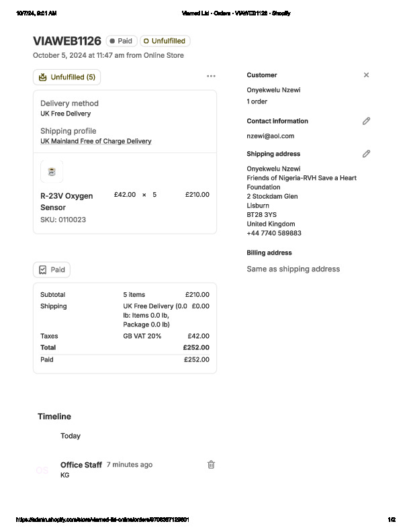The width and height of the screenshot is (411, 532).
Task: Click the Shopify admin URL in the page footer
Action: click(103, 519)
